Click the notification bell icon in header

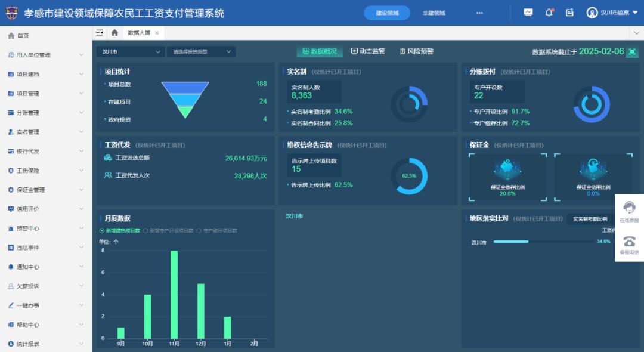click(x=549, y=13)
